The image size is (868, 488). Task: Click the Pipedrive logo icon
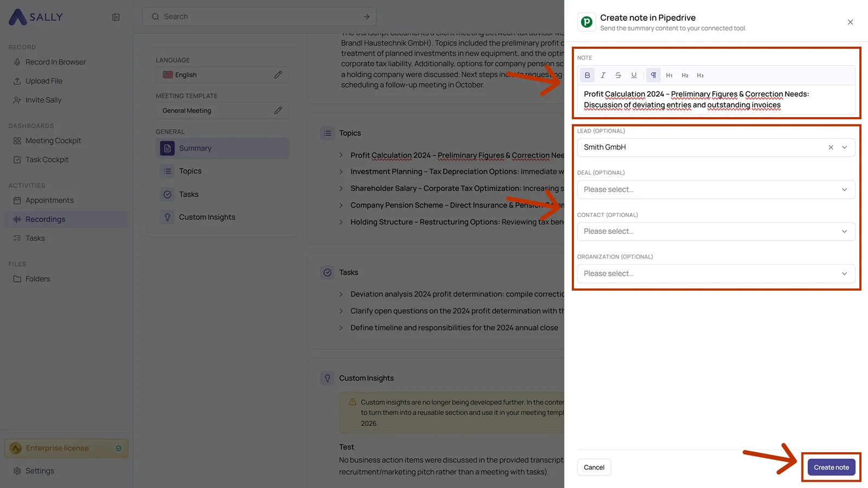click(586, 22)
